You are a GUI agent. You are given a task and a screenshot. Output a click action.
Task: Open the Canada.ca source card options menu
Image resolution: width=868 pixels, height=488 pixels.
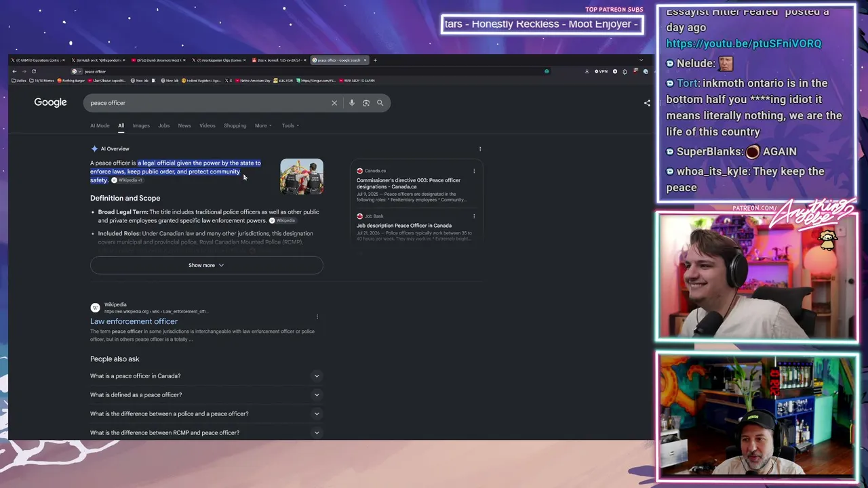pos(474,171)
